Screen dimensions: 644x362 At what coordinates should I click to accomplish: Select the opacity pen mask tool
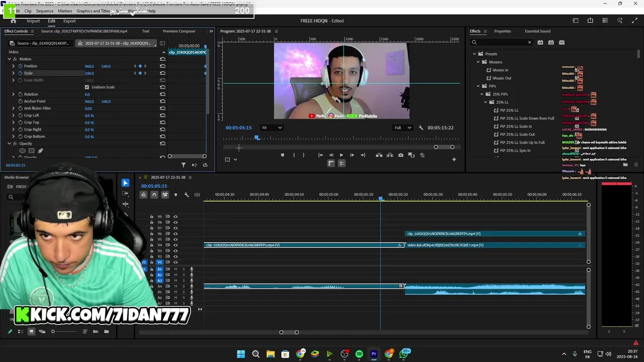(x=40, y=151)
